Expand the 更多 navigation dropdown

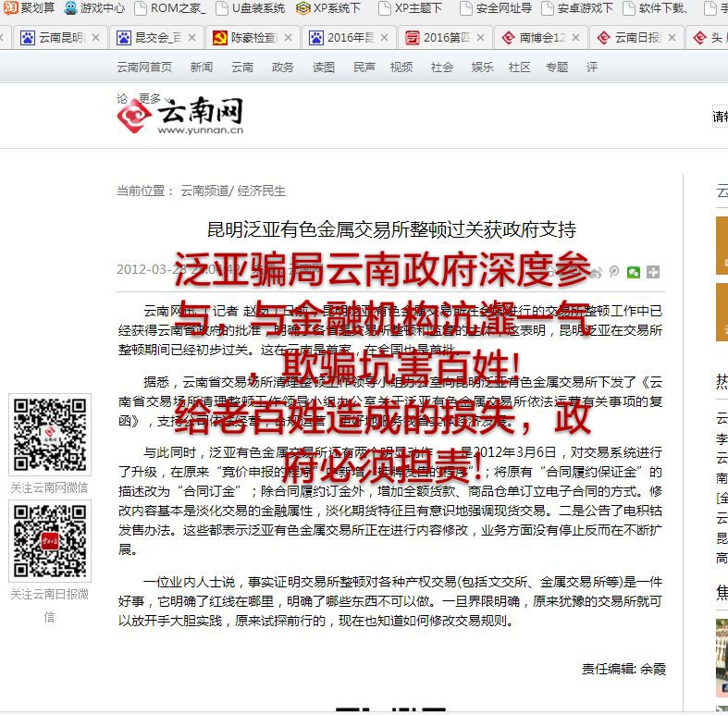tap(154, 98)
